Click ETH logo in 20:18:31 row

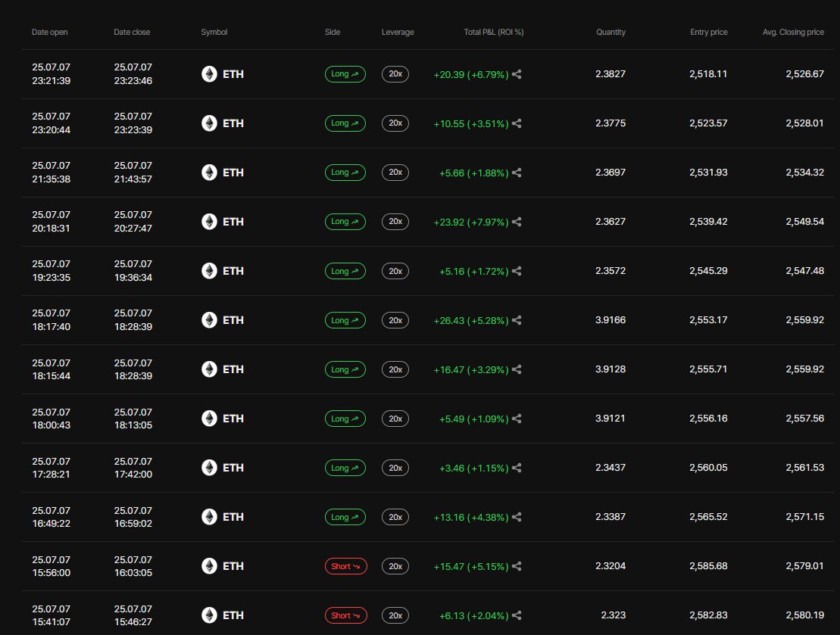pos(209,222)
